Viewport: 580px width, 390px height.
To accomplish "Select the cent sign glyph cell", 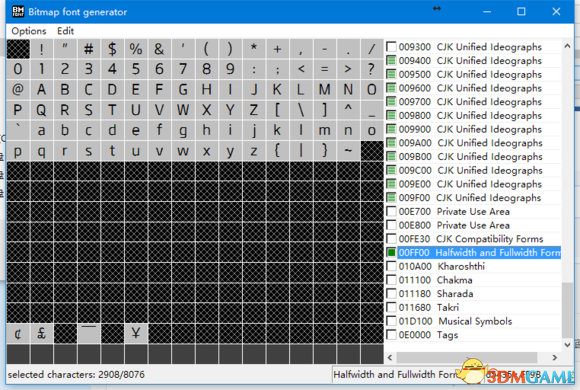I will coord(18,333).
